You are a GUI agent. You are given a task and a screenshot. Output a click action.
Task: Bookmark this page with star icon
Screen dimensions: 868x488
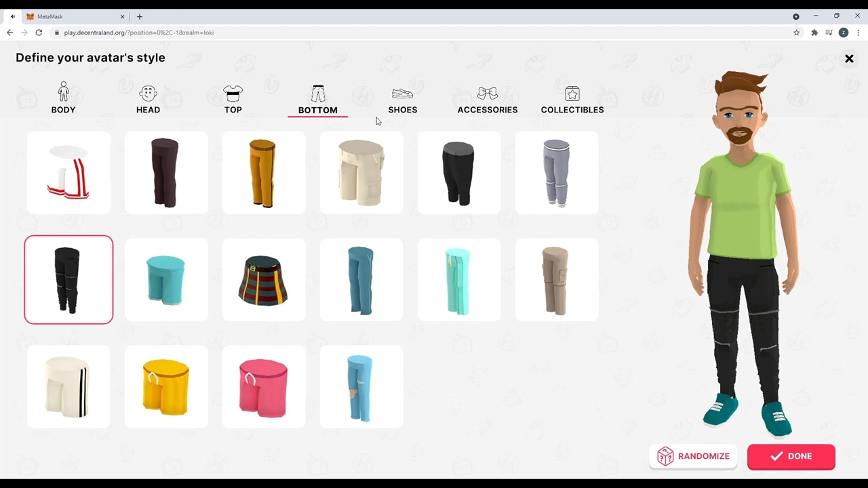click(796, 33)
